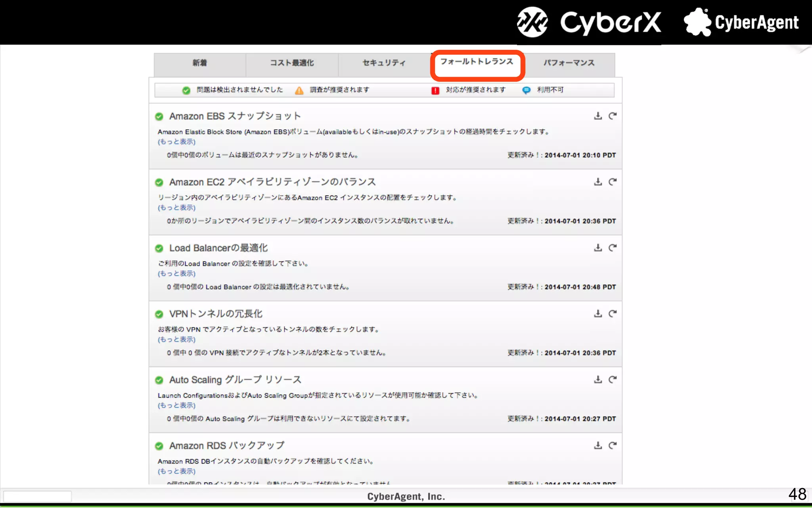Screen dimensions: 812x508
Task: Open the 新着 tab
Action: (199, 63)
